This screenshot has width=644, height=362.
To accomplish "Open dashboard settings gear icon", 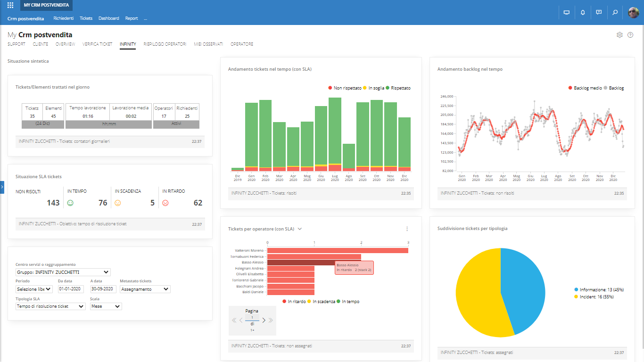I will [x=619, y=35].
